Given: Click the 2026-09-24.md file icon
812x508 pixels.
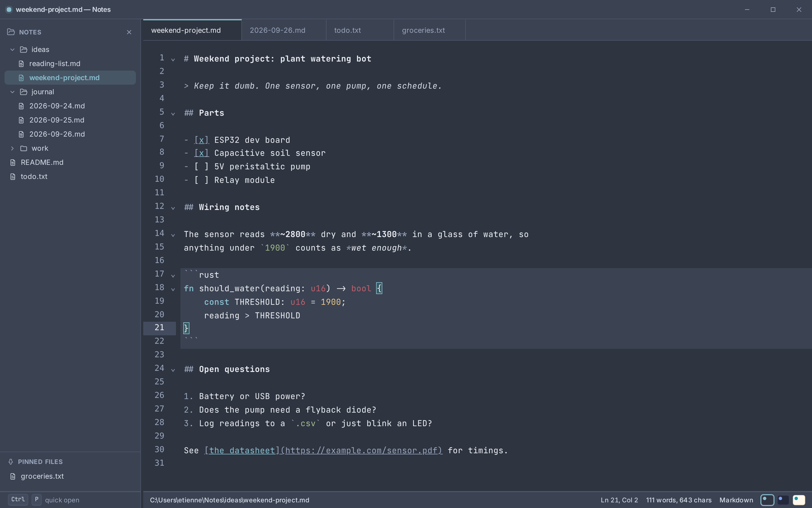Looking at the screenshot, I should coord(21,106).
